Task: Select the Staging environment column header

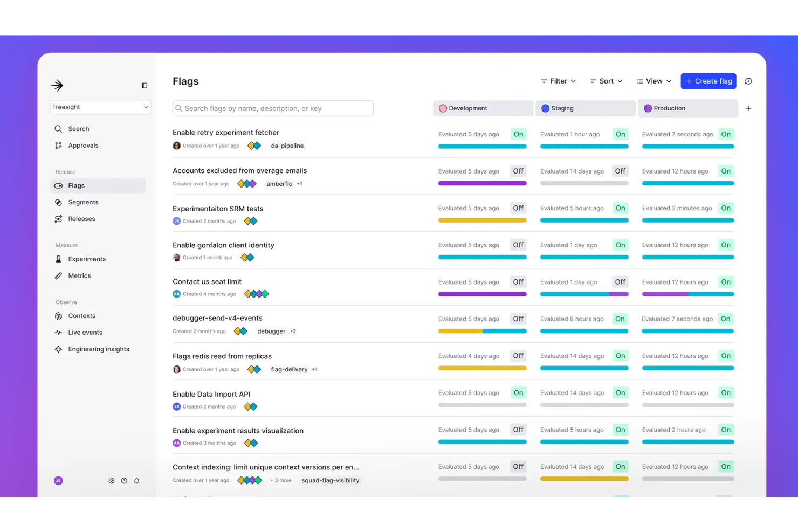Action: pyautogui.click(x=585, y=108)
